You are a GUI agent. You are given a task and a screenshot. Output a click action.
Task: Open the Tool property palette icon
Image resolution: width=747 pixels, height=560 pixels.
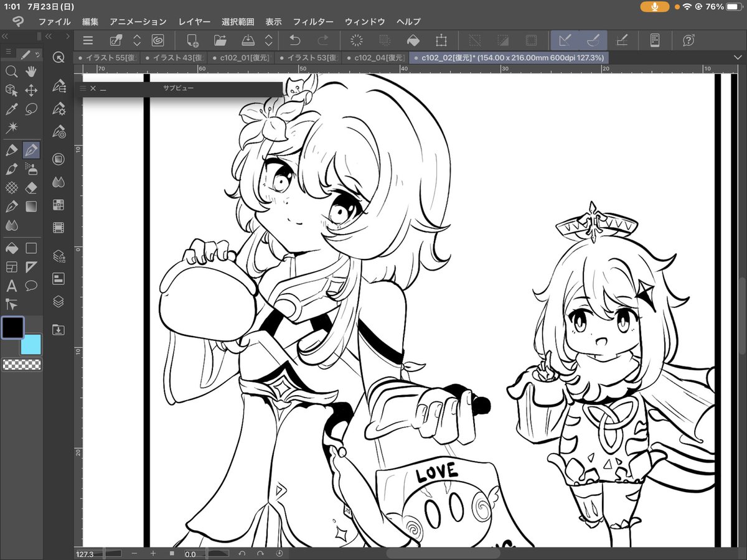click(59, 108)
